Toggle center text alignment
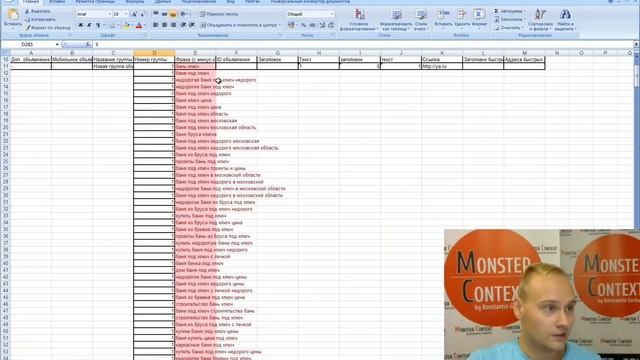Image resolution: width=640 pixels, height=360 pixels. 164,25
